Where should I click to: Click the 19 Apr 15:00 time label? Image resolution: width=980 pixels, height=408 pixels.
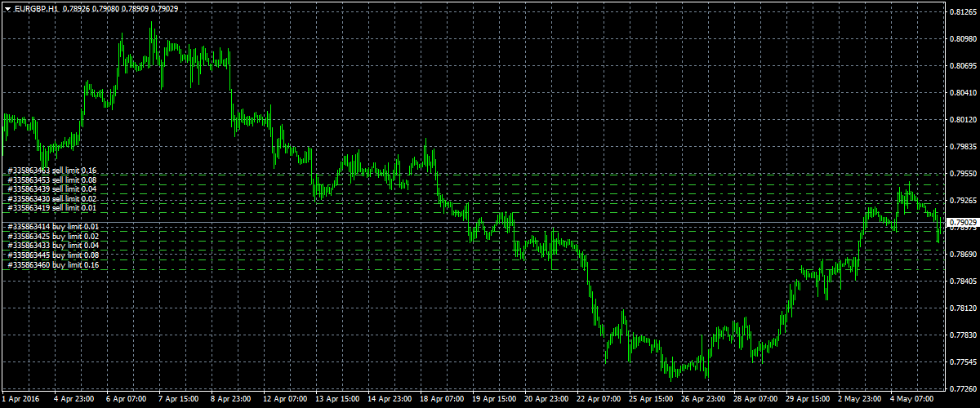click(492, 401)
